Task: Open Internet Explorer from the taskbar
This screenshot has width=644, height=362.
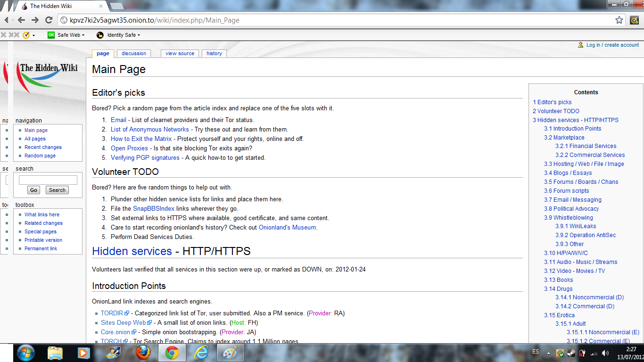Action: point(201,353)
